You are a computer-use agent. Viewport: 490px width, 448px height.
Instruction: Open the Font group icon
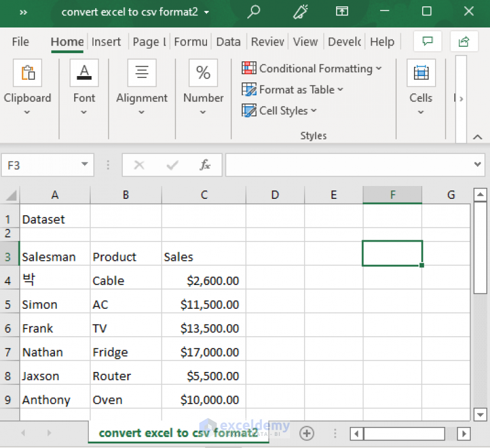(x=84, y=73)
